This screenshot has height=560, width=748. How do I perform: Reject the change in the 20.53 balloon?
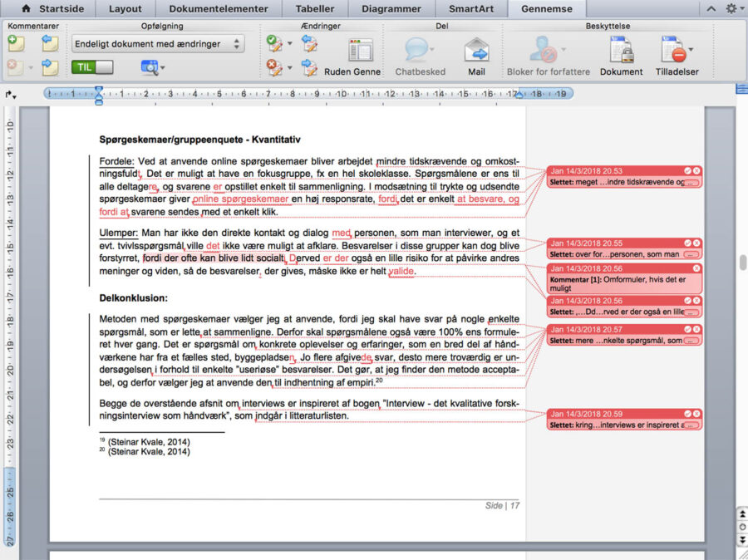(696, 171)
